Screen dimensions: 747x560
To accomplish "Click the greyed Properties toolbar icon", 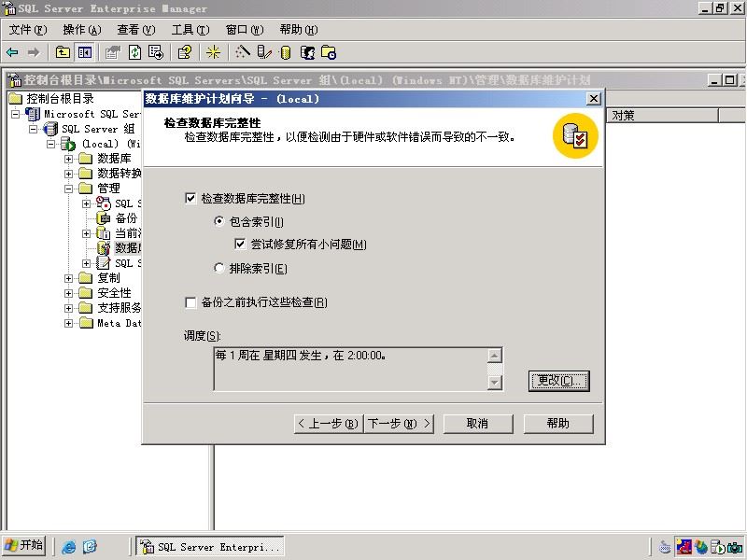I will pyautogui.click(x=113, y=52).
